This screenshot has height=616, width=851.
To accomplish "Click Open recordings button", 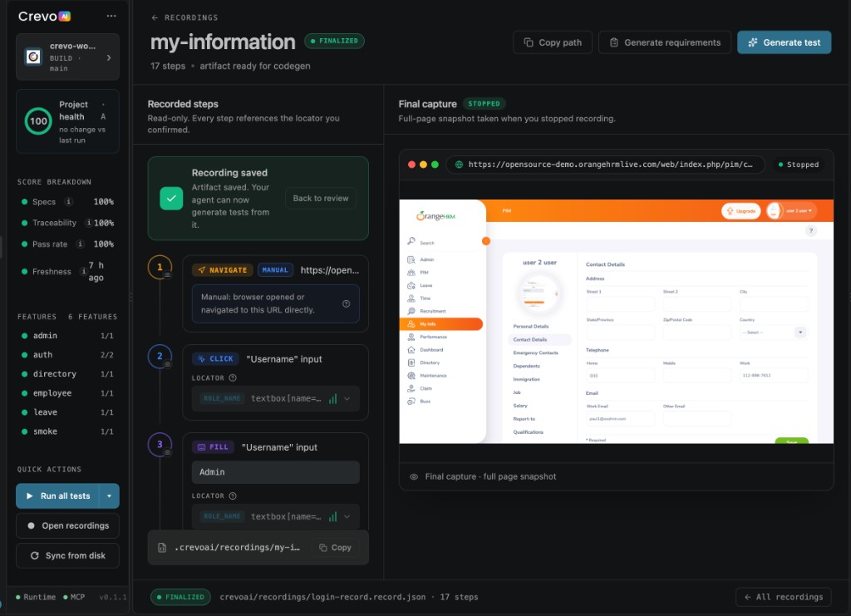I will coord(67,525).
